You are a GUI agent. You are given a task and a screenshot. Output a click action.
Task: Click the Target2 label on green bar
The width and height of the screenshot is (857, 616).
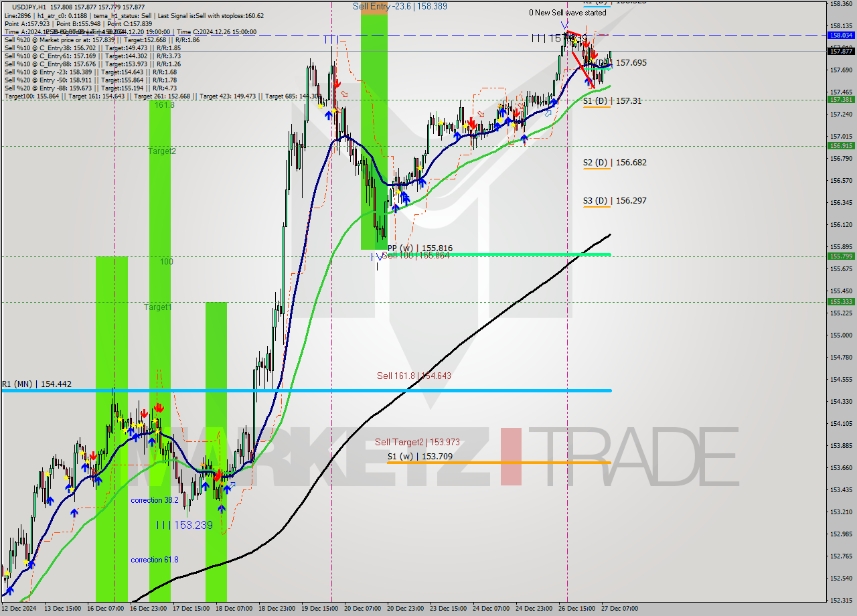162,151
